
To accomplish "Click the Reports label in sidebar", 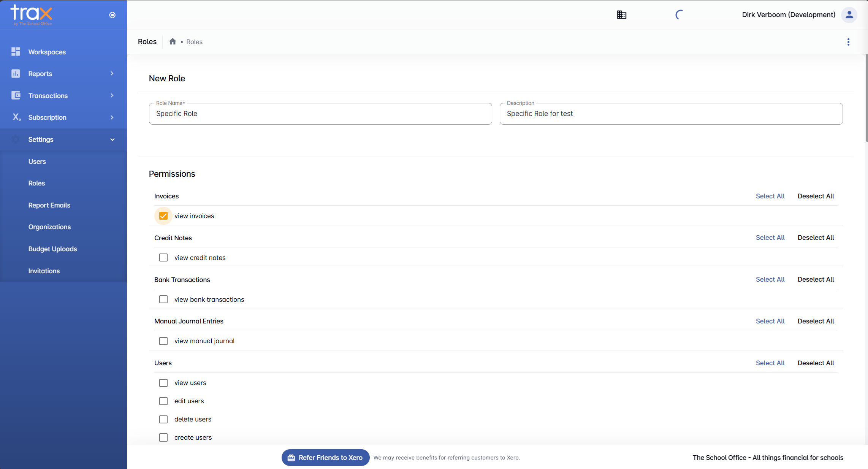I will point(40,74).
